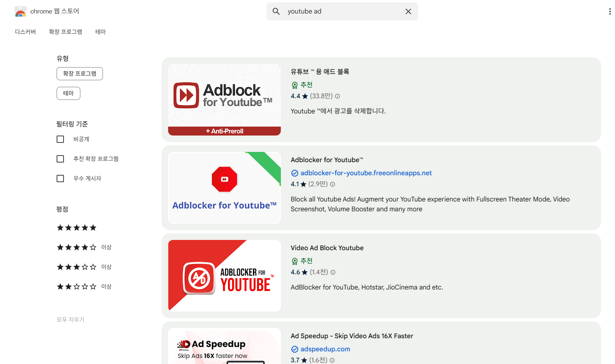Screen dimensions: 615x364
Task: Open the 유튜브 용 애드 블록 extension title
Action: (x=320, y=72)
